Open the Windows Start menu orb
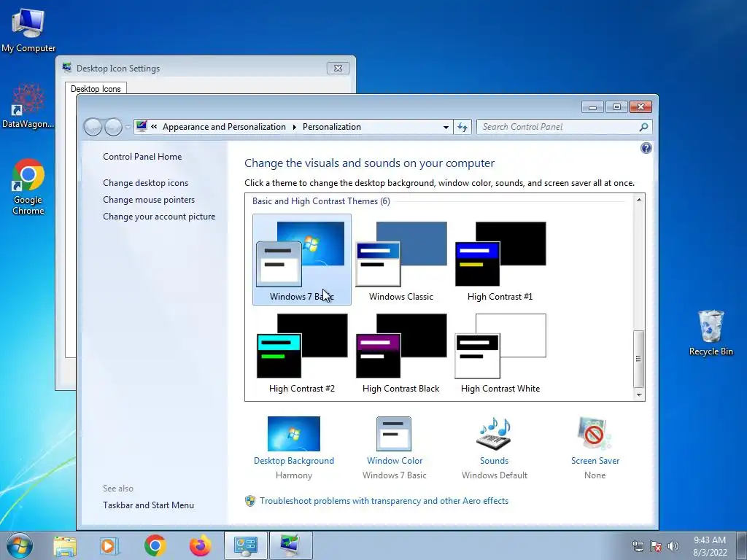Screen dimensions: 747x560 coord(20,545)
